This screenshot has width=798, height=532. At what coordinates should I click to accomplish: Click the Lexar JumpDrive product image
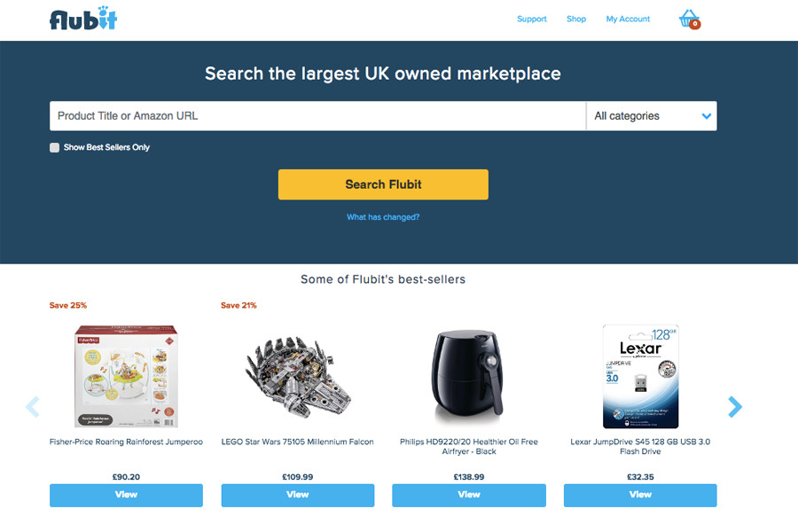(x=640, y=376)
